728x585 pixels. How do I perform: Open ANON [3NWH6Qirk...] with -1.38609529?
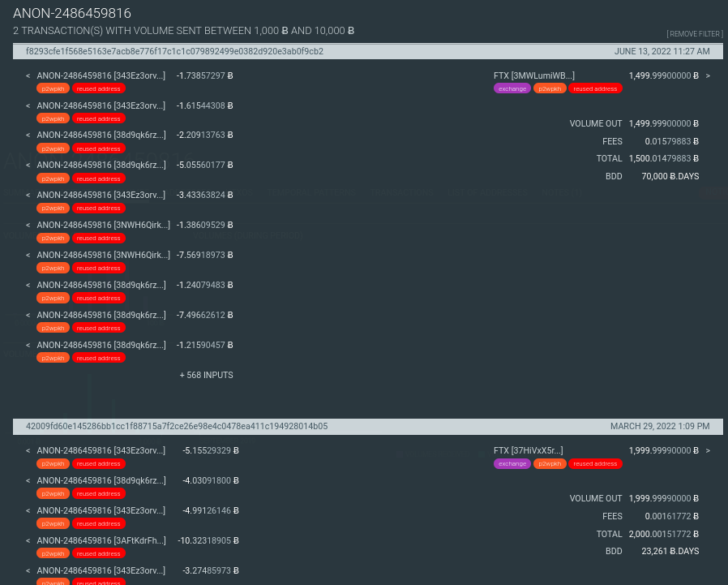[x=104, y=225]
